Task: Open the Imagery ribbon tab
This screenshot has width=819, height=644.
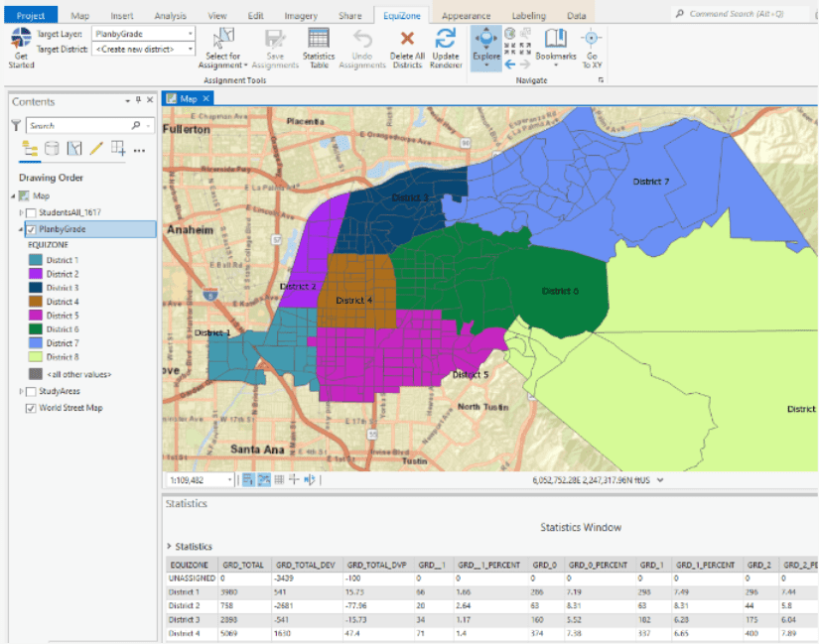Action: [301, 16]
